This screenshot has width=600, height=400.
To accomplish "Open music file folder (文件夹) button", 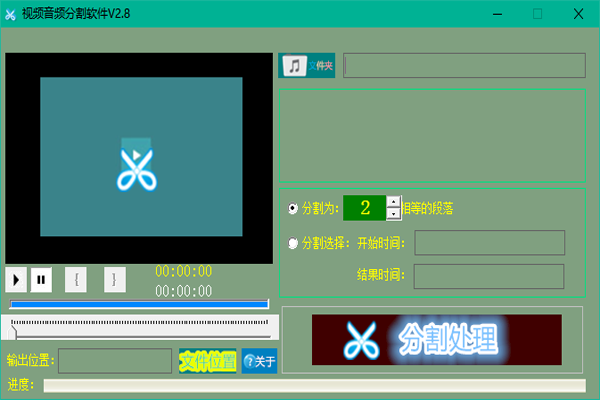I will pyautogui.click(x=307, y=66).
